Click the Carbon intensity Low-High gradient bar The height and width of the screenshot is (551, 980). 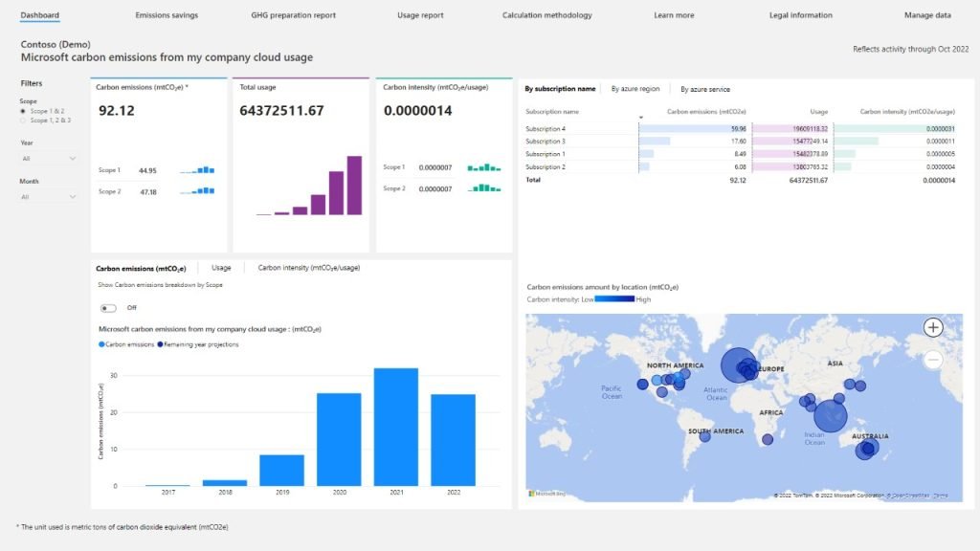coord(614,299)
